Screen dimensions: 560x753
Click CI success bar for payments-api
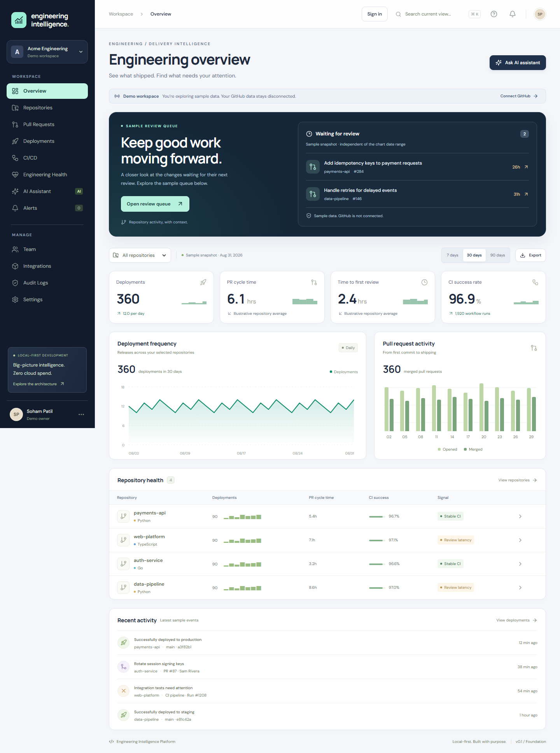point(377,516)
